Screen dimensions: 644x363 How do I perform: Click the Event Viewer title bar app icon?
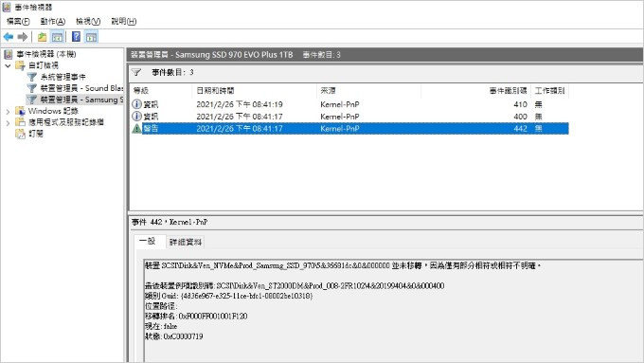point(7,7)
